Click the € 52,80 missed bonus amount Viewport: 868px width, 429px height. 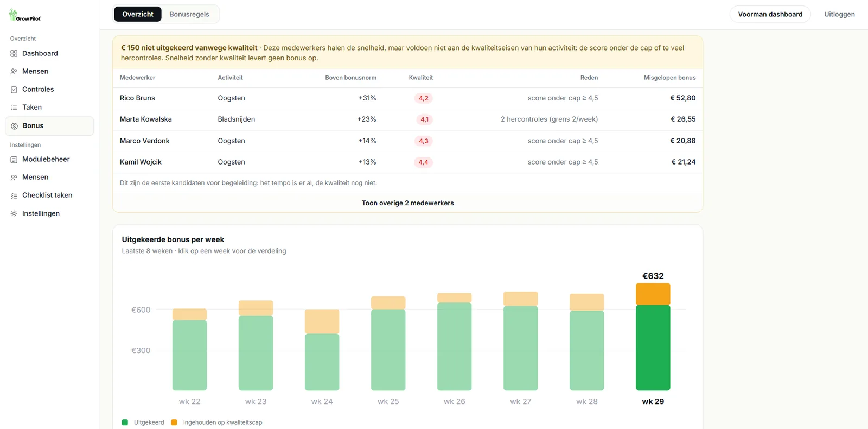pos(683,98)
